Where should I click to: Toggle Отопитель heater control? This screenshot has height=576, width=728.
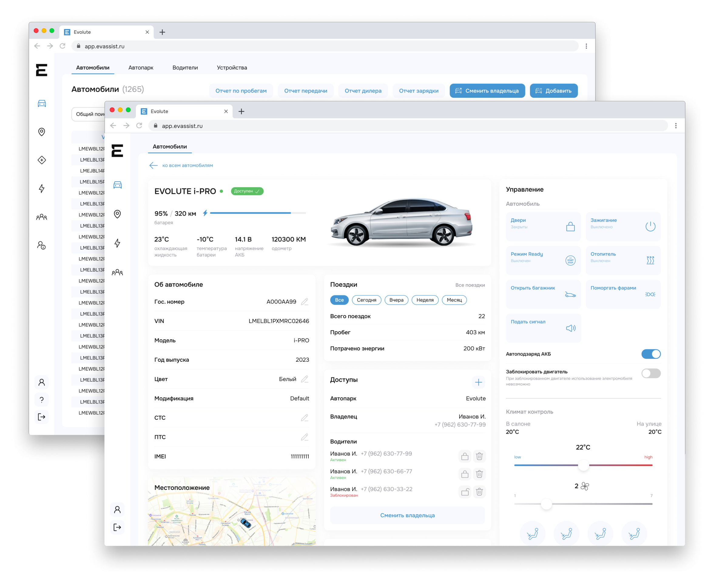[x=623, y=260]
